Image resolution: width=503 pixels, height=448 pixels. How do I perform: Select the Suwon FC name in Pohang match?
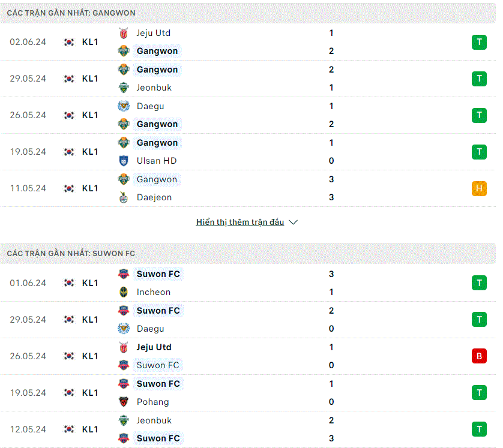coord(158,384)
